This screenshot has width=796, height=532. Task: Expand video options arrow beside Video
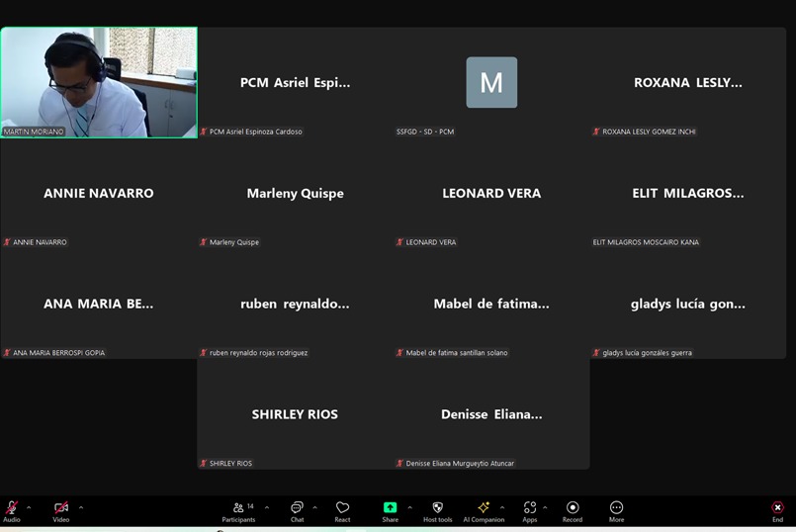[81, 507]
